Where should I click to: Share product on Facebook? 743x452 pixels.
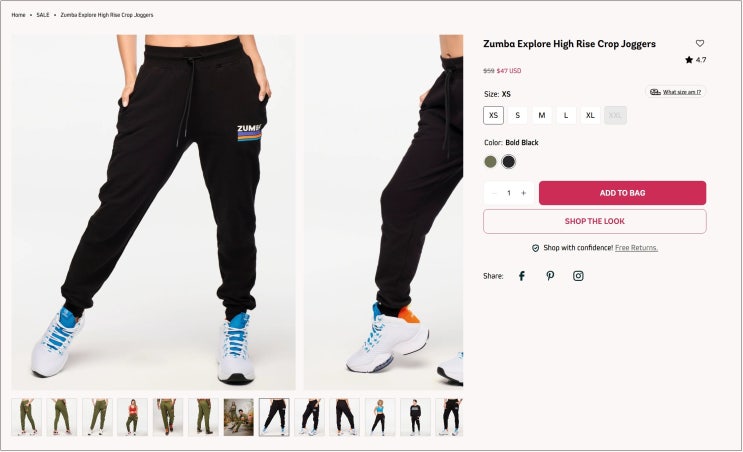(522, 276)
